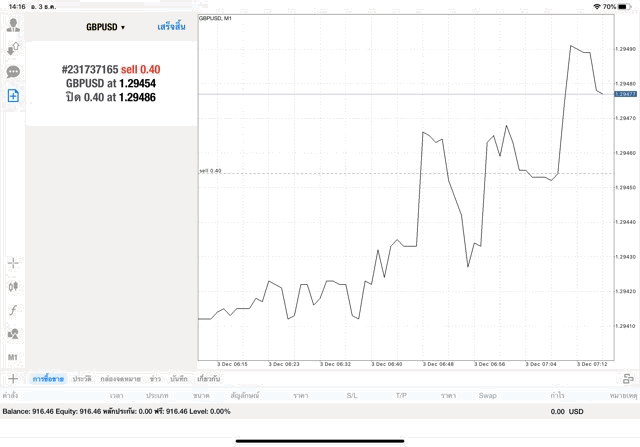Open the ข่าว news tab
The width and height of the screenshot is (640, 447).
pos(155,379)
